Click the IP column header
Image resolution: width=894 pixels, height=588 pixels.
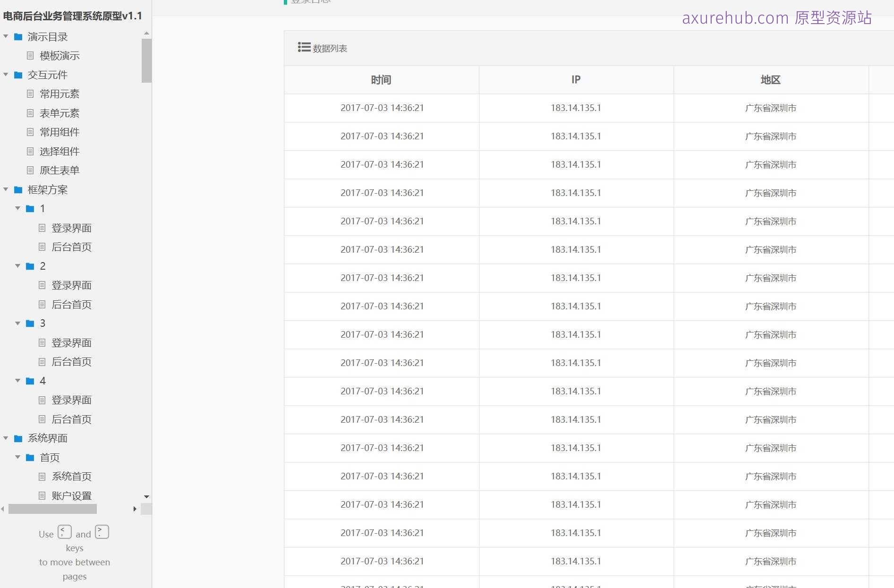pyautogui.click(x=576, y=79)
